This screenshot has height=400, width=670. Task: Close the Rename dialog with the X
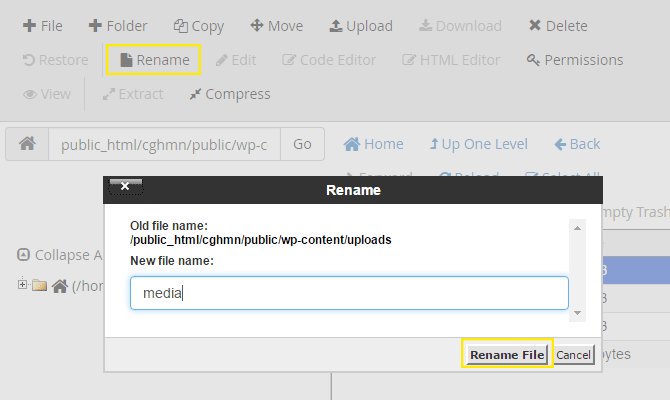click(x=125, y=187)
